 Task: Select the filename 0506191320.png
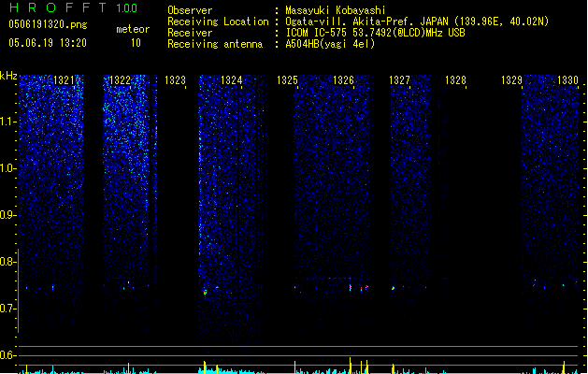[x=48, y=24]
